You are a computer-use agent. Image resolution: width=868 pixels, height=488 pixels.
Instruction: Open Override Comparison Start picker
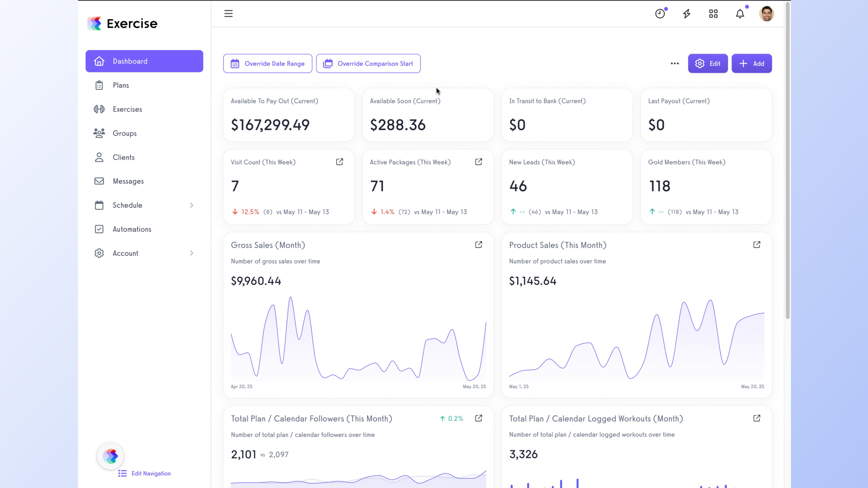(368, 64)
